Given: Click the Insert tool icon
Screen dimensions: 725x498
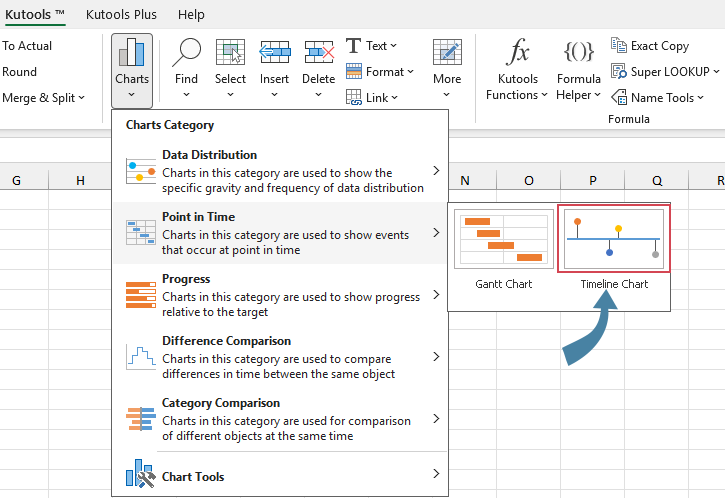Looking at the screenshot, I should coord(275,52).
